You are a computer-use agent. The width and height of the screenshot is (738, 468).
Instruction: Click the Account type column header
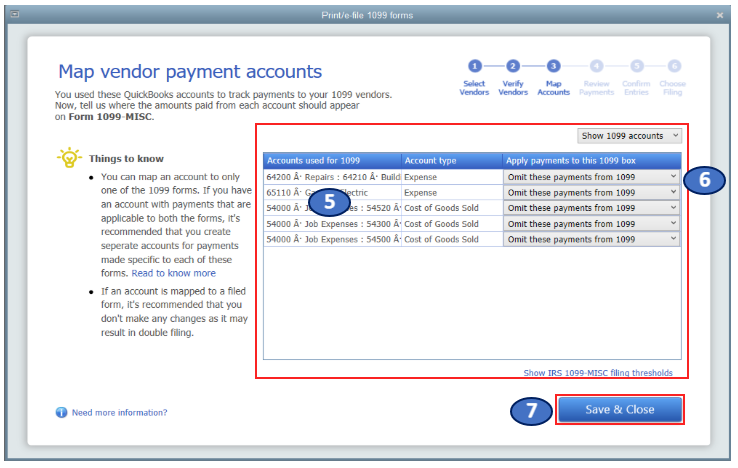tap(452, 161)
